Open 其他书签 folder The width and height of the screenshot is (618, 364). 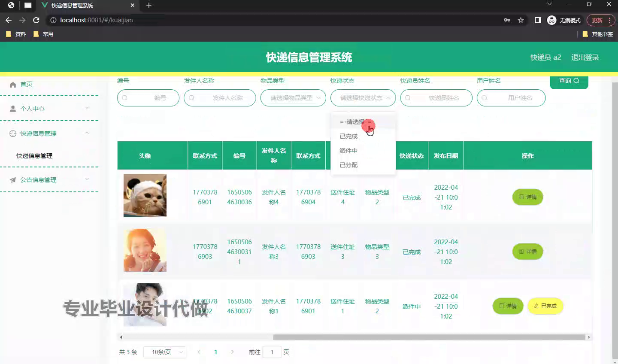598,34
